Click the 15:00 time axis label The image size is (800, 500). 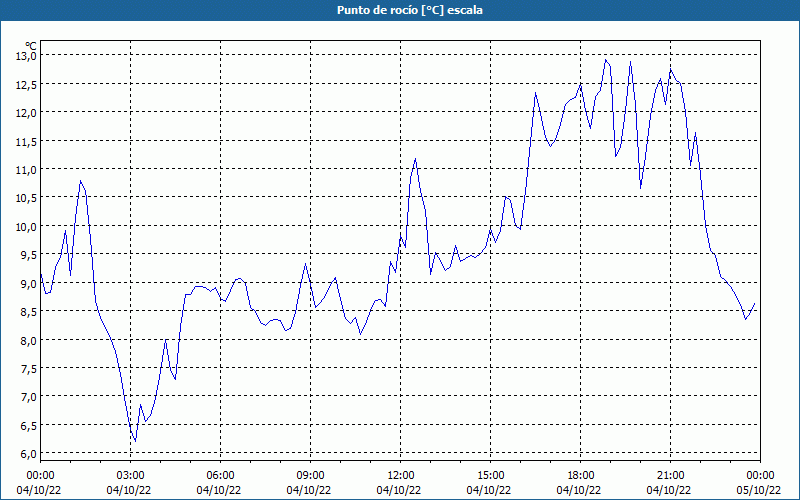coord(490,476)
